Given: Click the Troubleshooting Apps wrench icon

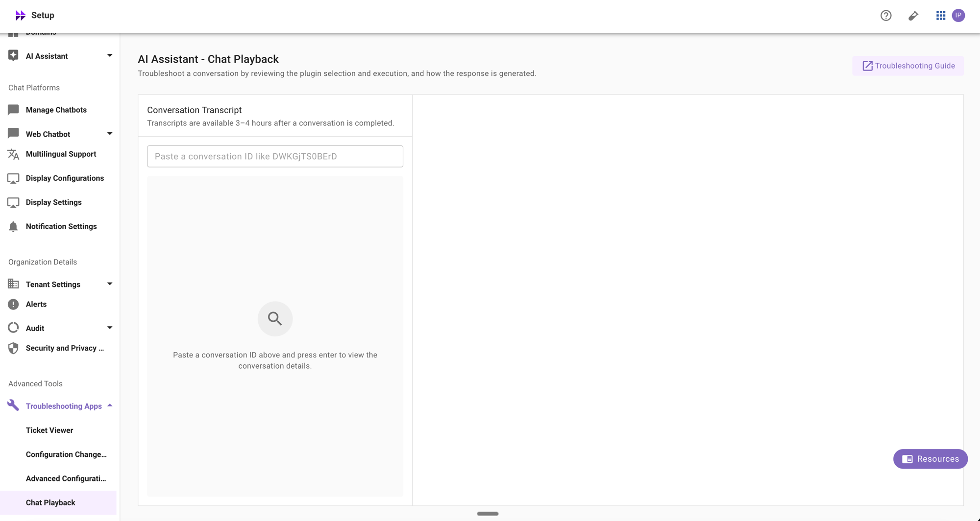Looking at the screenshot, I should click(x=13, y=405).
